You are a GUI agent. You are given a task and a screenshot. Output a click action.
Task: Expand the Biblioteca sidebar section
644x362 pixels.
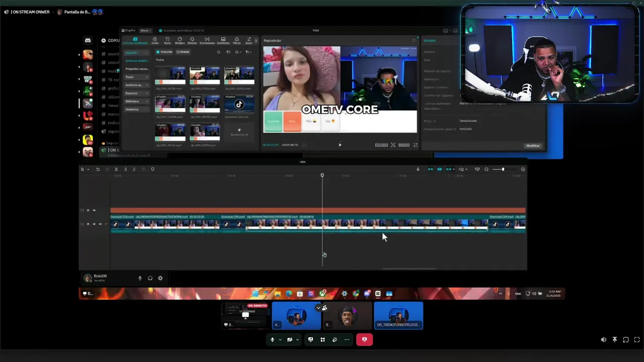click(x=136, y=101)
